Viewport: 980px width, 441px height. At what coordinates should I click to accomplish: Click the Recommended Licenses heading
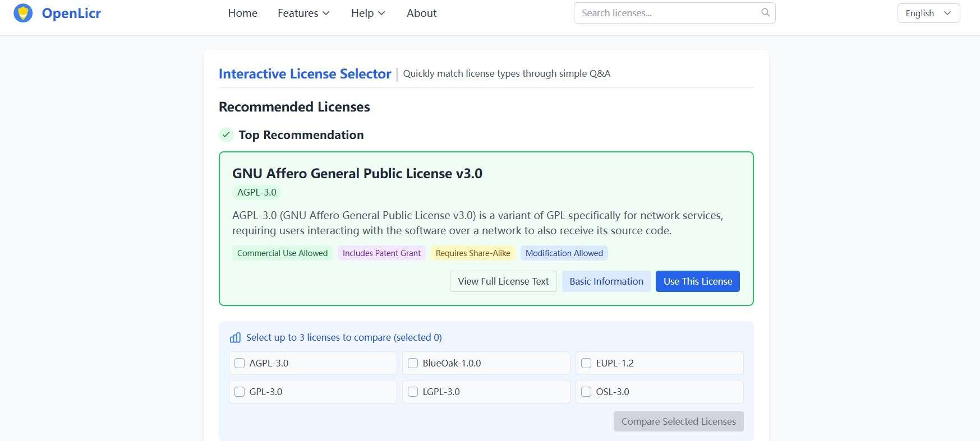(294, 106)
